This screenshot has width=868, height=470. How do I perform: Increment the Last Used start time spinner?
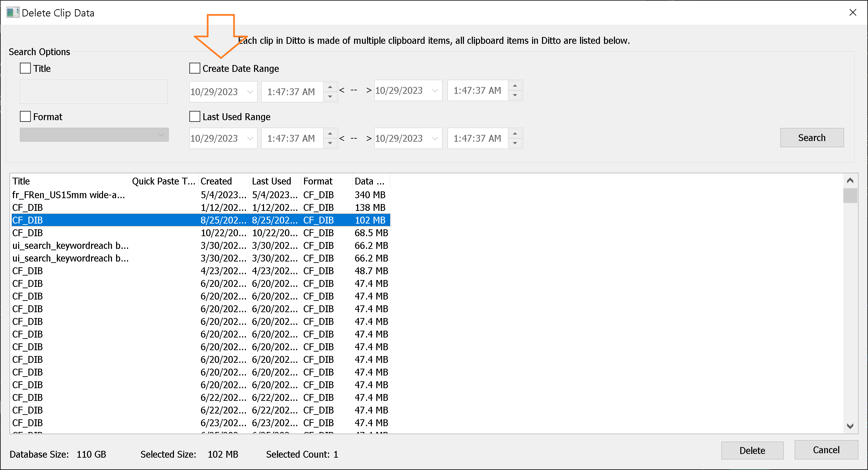click(x=330, y=134)
